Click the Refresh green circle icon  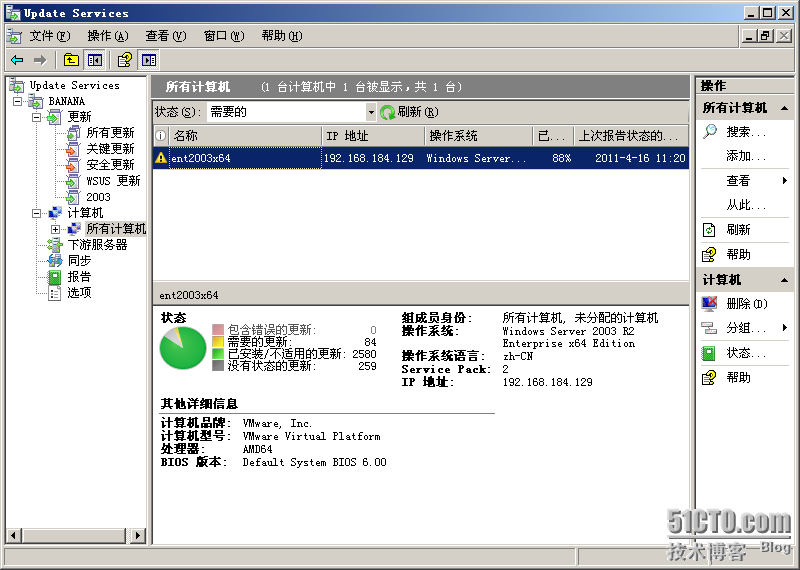pyautogui.click(x=388, y=112)
